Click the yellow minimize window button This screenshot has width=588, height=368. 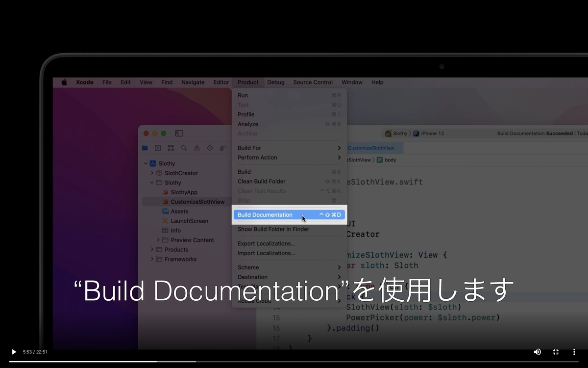pyautogui.click(x=155, y=133)
